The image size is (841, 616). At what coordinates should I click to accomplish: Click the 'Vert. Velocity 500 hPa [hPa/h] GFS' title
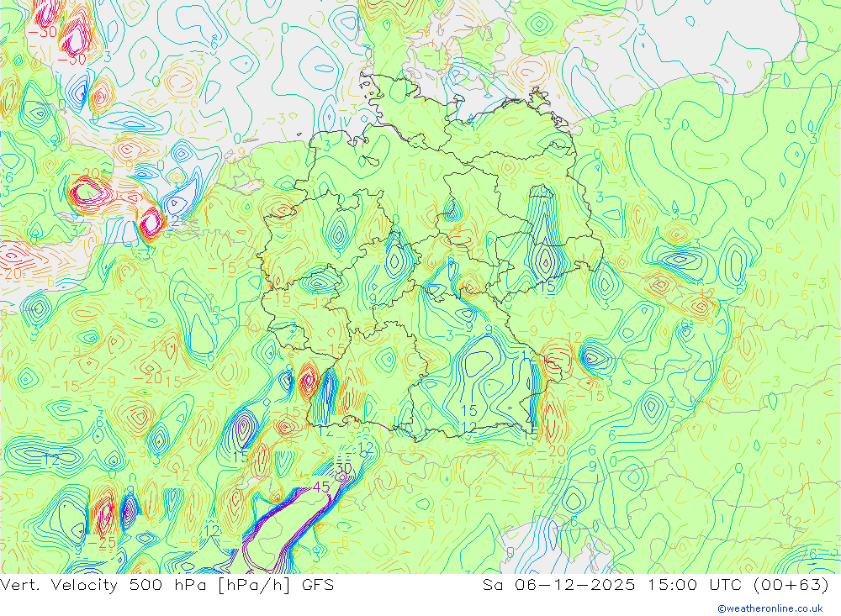coord(167,585)
